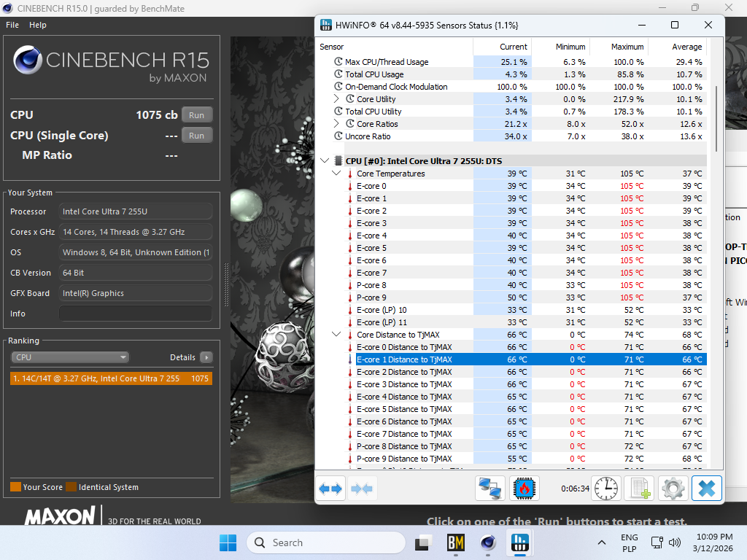Close sensors with the blue X icon

(x=707, y=489)
